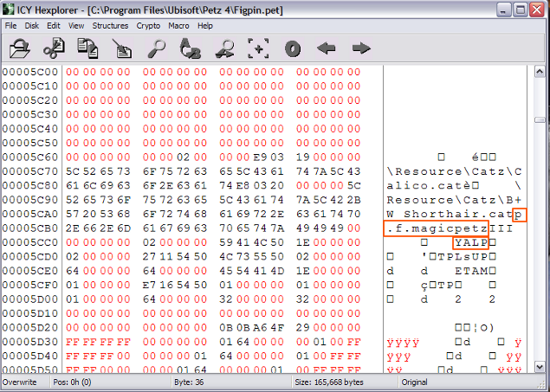The height and width of the screenshot is (392, 550).
Task: Open file using the folder toolbar icon
Action: click(x=20, y=48)
